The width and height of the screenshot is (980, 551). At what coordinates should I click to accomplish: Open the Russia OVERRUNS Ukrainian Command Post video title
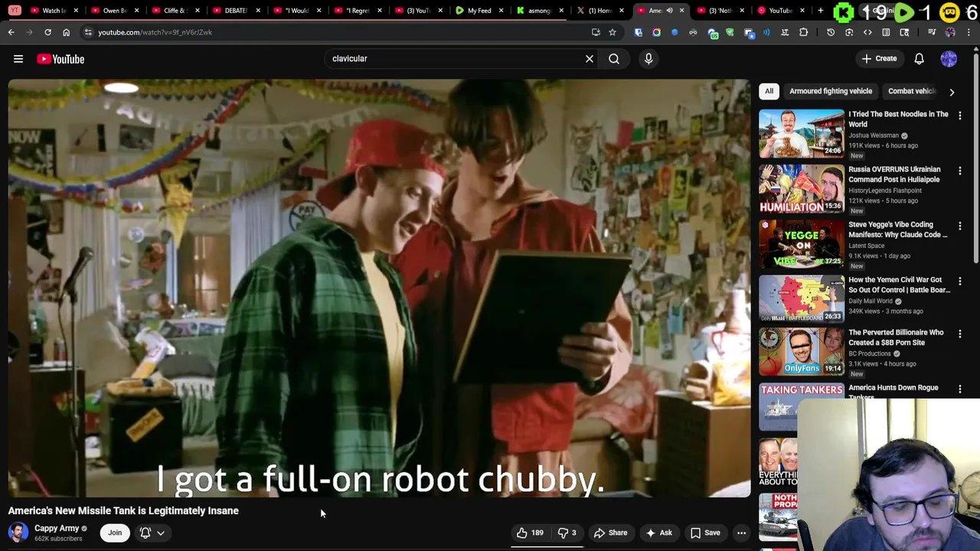894,174
